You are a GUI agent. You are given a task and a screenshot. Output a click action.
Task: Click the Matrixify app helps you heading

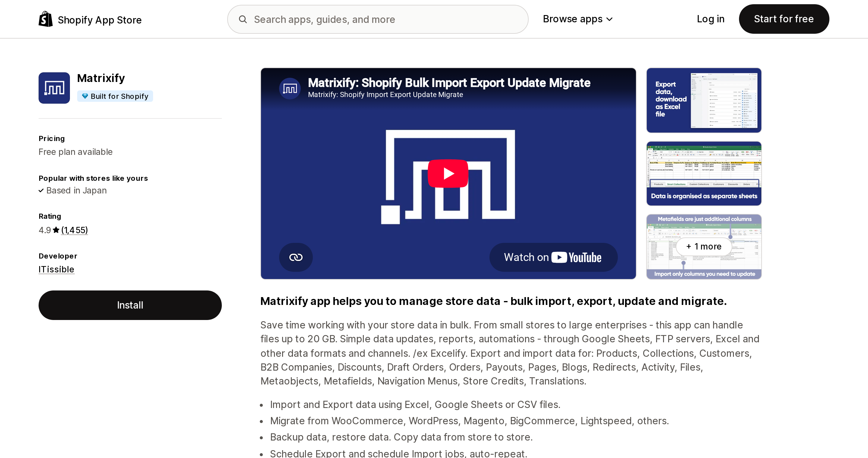point(494,301)
